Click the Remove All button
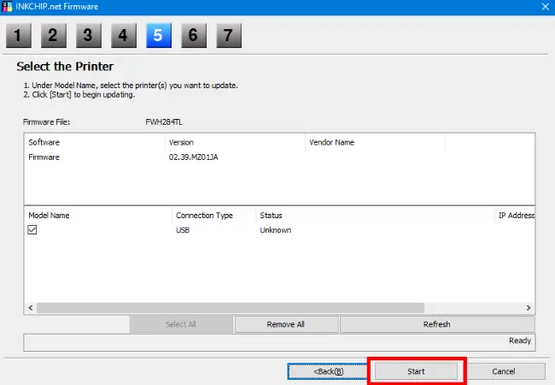The width and height of the screenshot is (555, 385). [286, 324]
